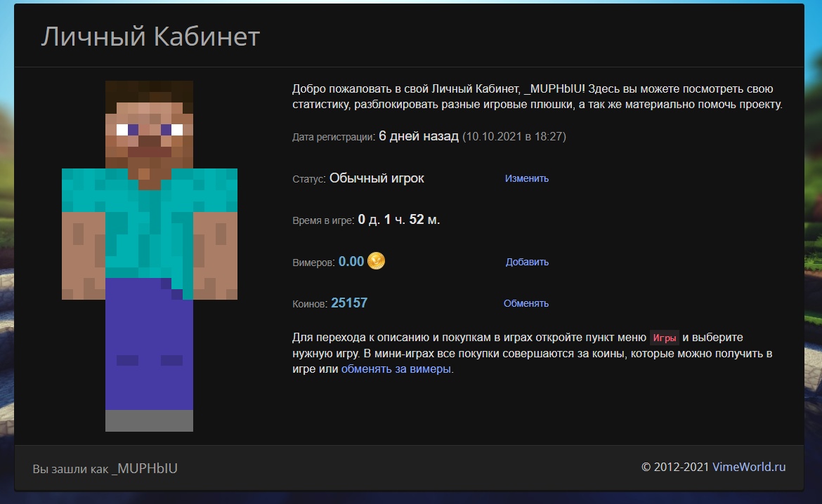Image resolution: width=822 pixels, height=504 pixels.
Task: Open the Изменить status link
Action: [526, 178]
